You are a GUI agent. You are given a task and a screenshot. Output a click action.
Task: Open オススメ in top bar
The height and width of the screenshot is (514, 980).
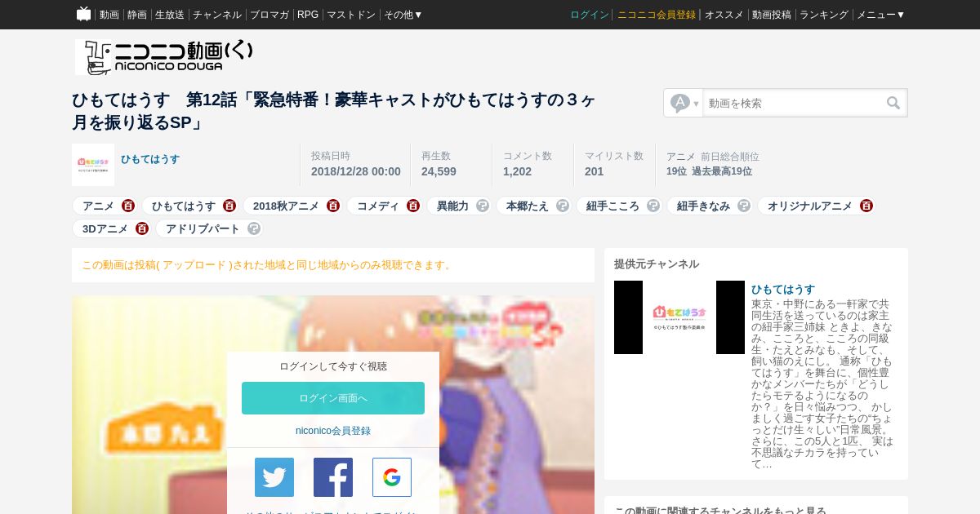pyautogui.click(x=724, y=15)
